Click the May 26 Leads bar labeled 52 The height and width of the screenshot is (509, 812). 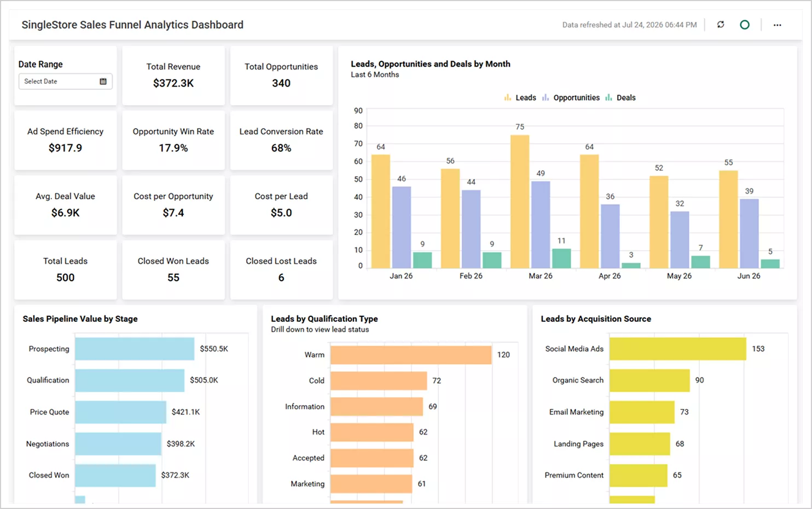(x=659, y=222)
